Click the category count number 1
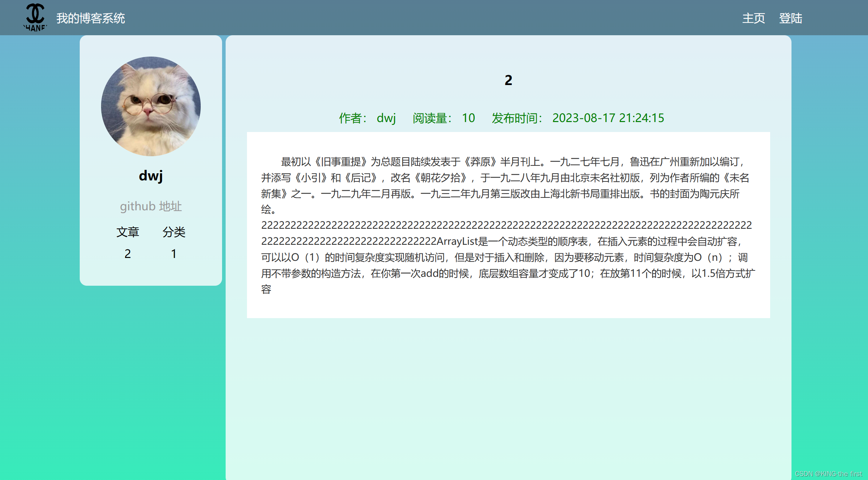Viewport: 868px width, 480px height. (174, 253)
